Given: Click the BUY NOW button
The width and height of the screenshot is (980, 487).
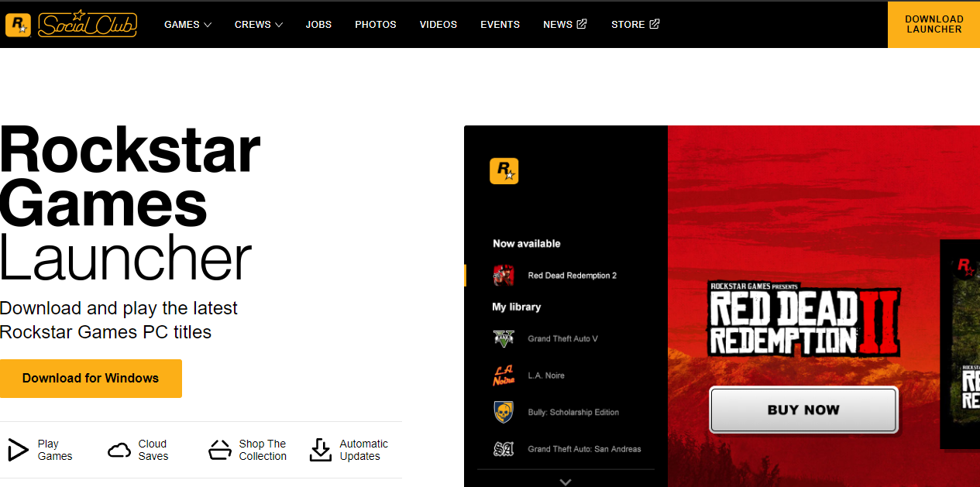Looking at the screenshot, I should click(x=803, y=410).
